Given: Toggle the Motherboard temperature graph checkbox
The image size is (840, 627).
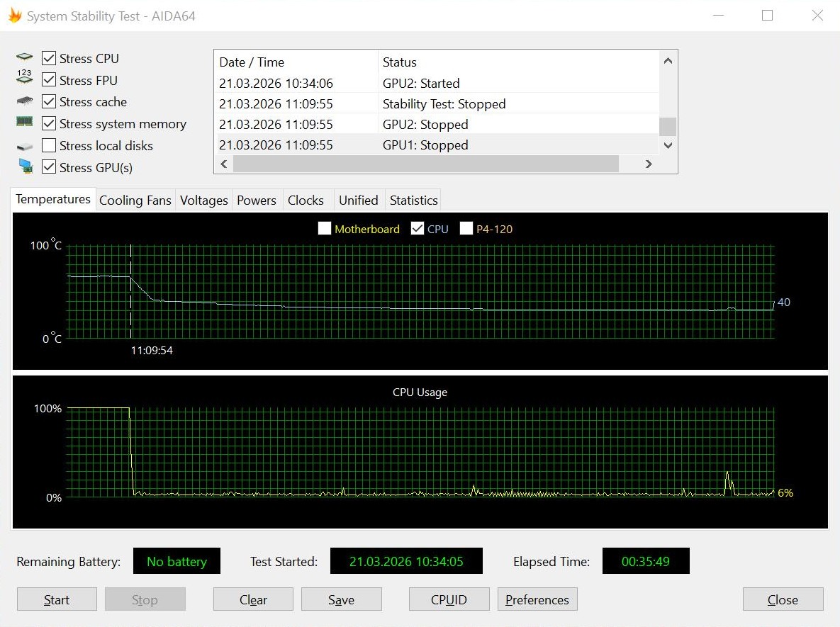Looking at the screenshot, I should (325, 229).
